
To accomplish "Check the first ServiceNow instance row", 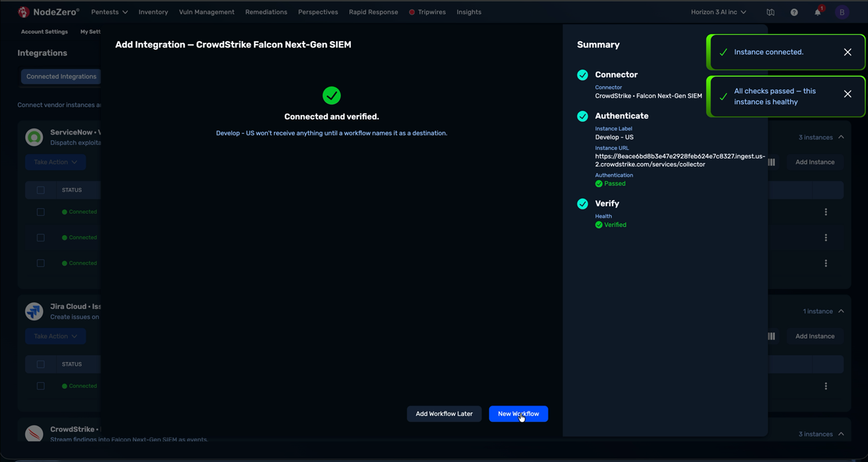I will 41,212.
